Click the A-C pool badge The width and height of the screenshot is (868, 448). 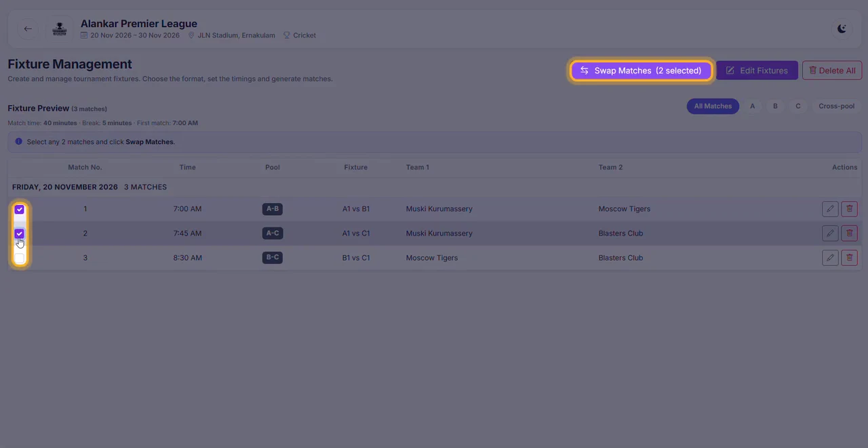tap(273, 234)
